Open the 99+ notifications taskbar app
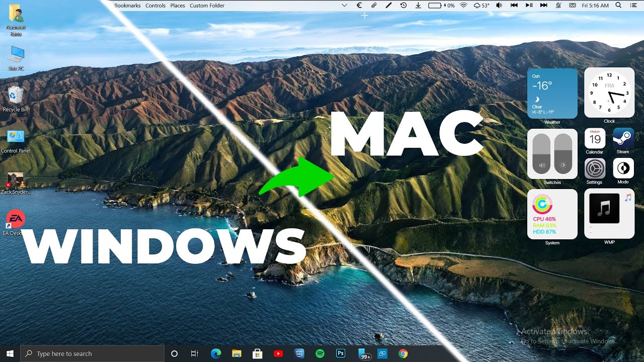The width and height of the screenshot is (644, 362). (363, 354)
